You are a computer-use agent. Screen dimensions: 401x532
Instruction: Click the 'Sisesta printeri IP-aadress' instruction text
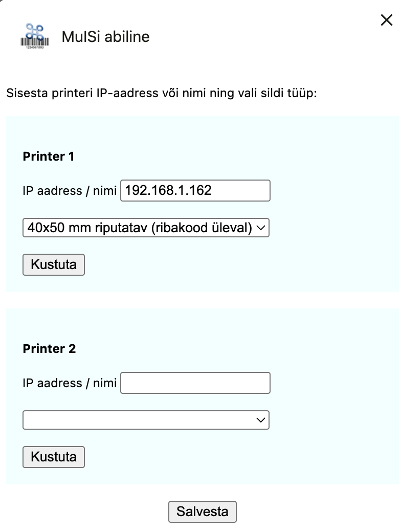tap(162, 93)
